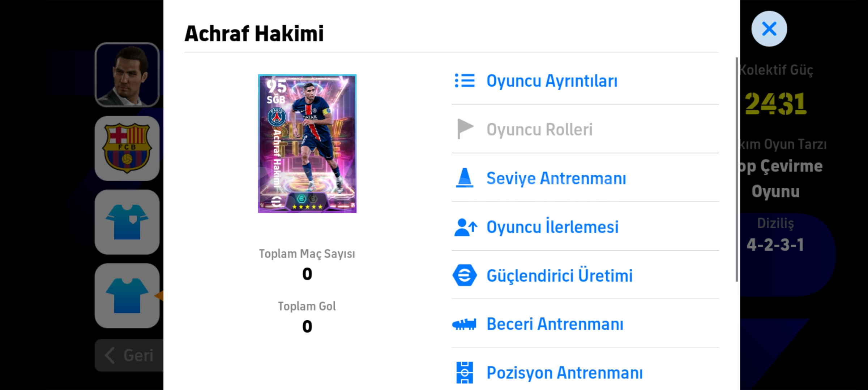Tap the Oyuncu İlerlemesi person-arrow icon
Screen dimensions: 868x390
[x=466, y=227]
